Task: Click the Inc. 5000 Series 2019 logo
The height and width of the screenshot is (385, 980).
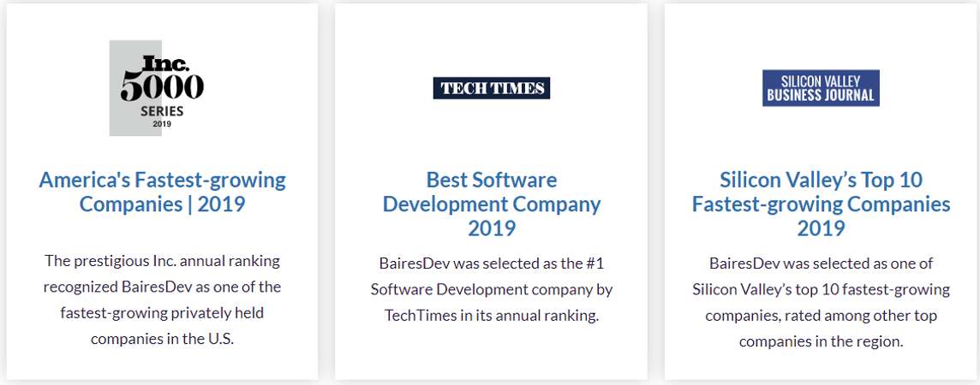Action: click(x=157, y=88)
